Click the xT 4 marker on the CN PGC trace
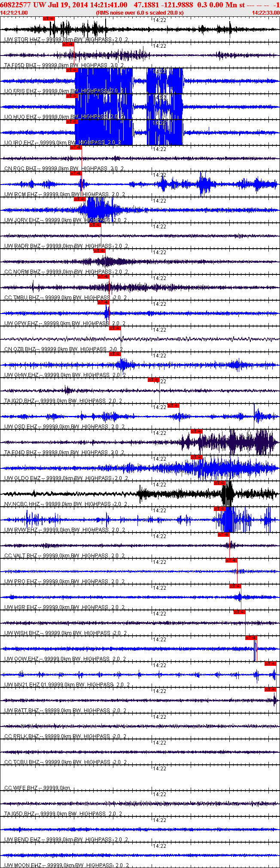The height and width of the screenshot is (868, 280). (76, 148)
